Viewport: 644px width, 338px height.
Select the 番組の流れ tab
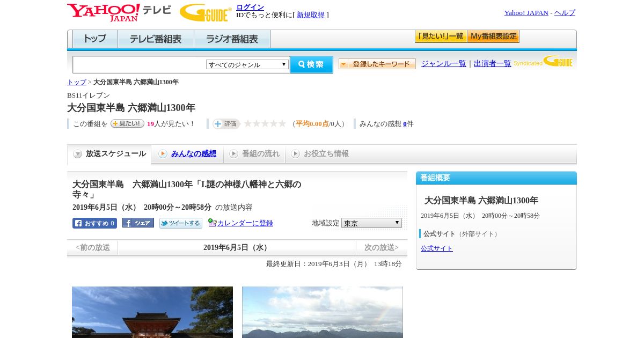254,154
